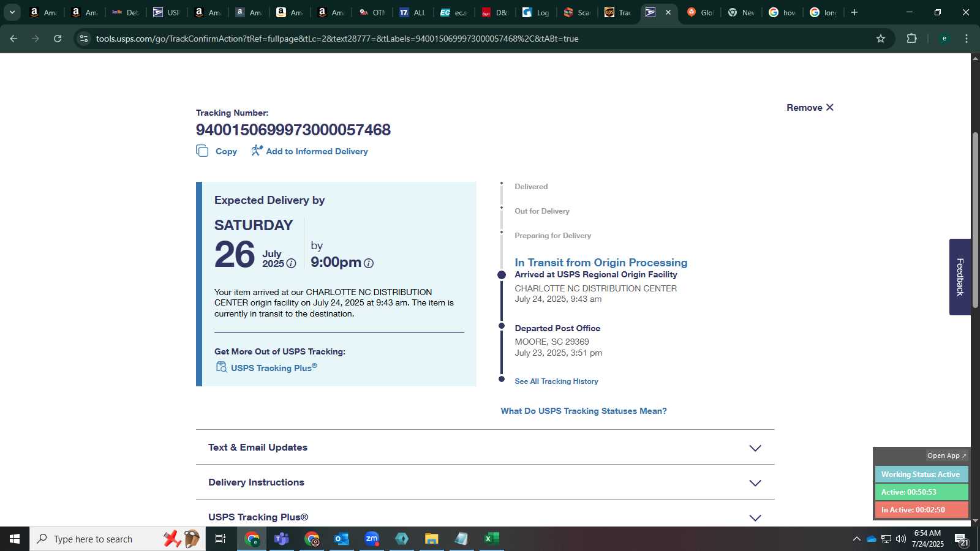
Task: Click the Working Status: Active bar
Action: click(x=921, y=474)
